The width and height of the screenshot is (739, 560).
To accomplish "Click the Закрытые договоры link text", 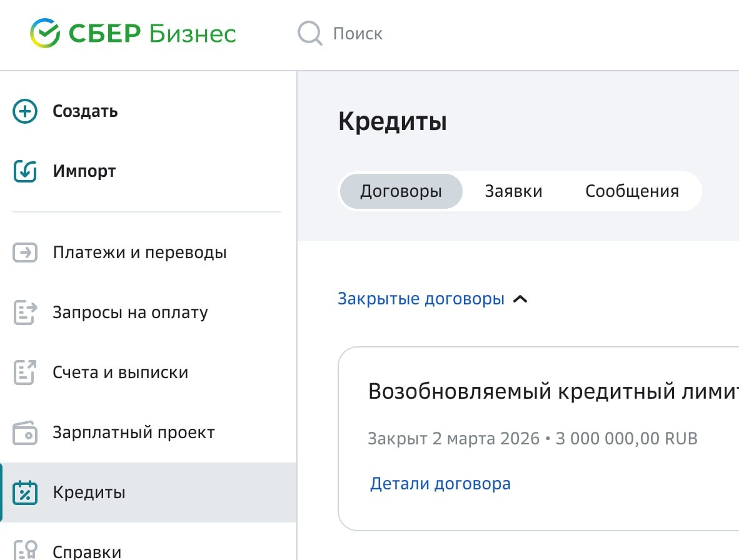I will pyautogui.click(x=421, y=299).
